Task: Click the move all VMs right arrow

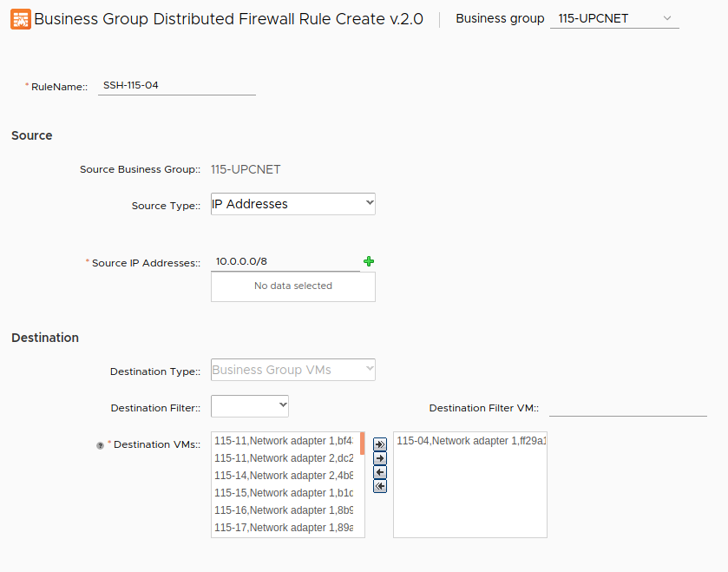Action: pyautogui.click(x=380, y=444)
